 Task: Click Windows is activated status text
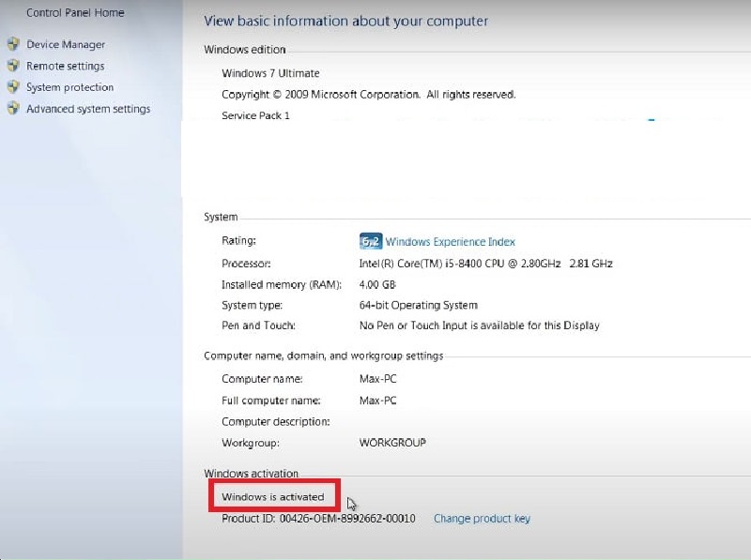(273, 497)
